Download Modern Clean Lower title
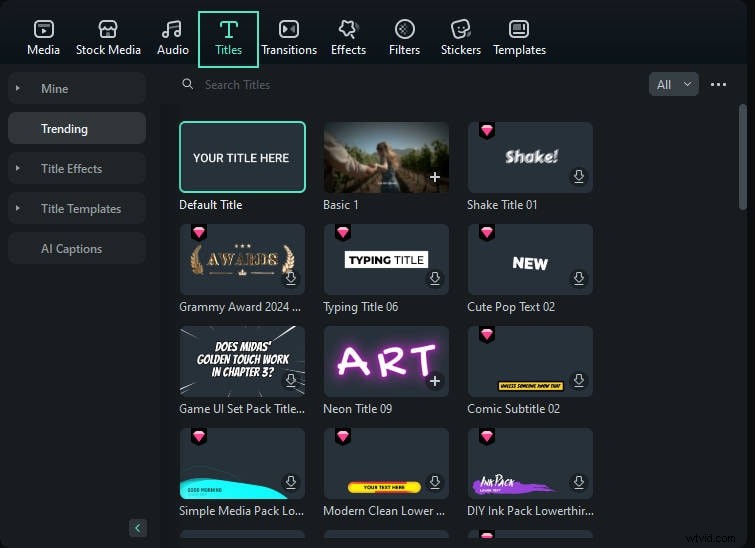This screenshot has width=755, height=548. tap(435, 482)
